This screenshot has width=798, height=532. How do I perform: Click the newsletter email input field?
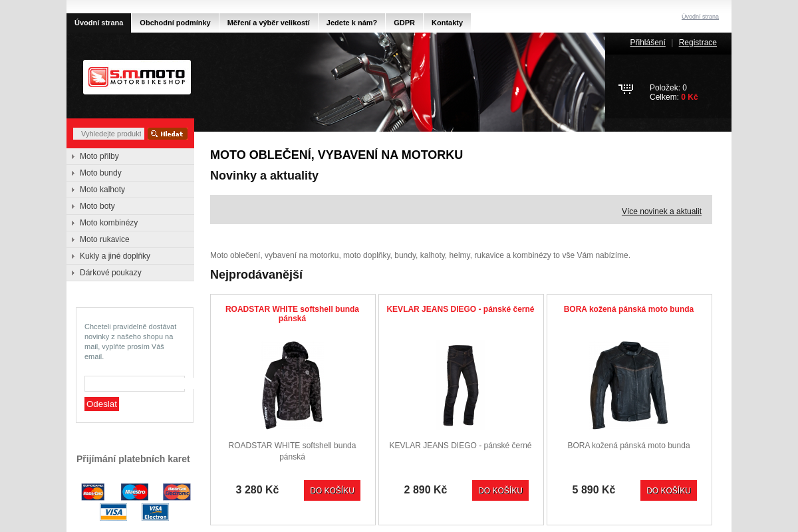pos(134,384)
